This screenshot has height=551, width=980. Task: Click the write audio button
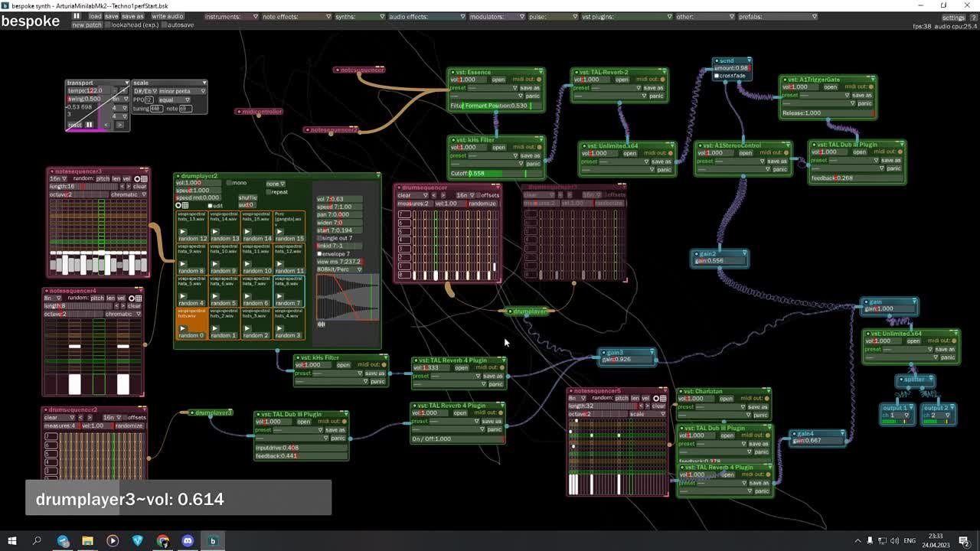(x=168, y=16)
